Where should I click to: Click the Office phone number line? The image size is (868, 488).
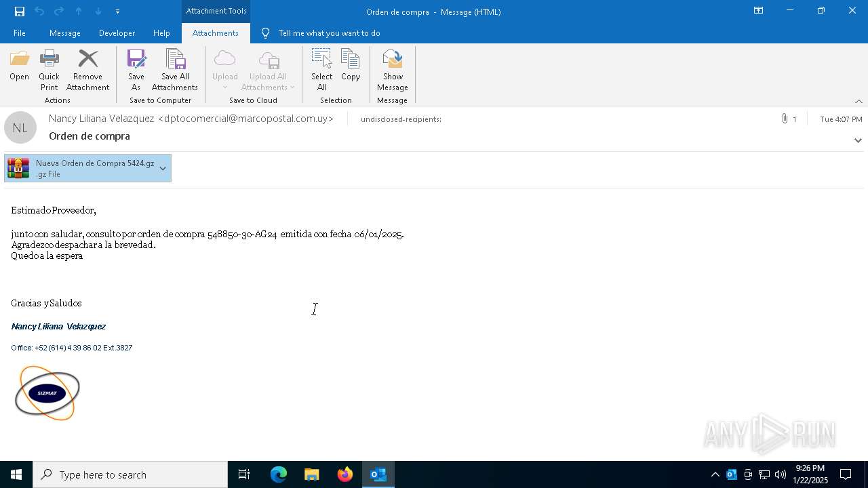(x=71, y=348)
